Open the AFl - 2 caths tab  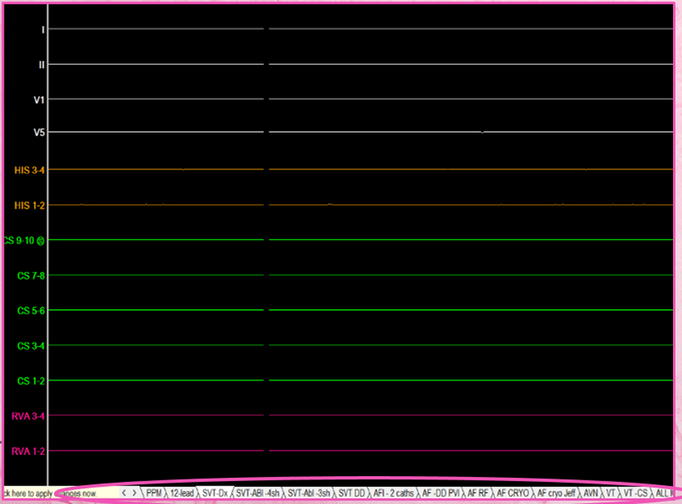tap(393, 493)
